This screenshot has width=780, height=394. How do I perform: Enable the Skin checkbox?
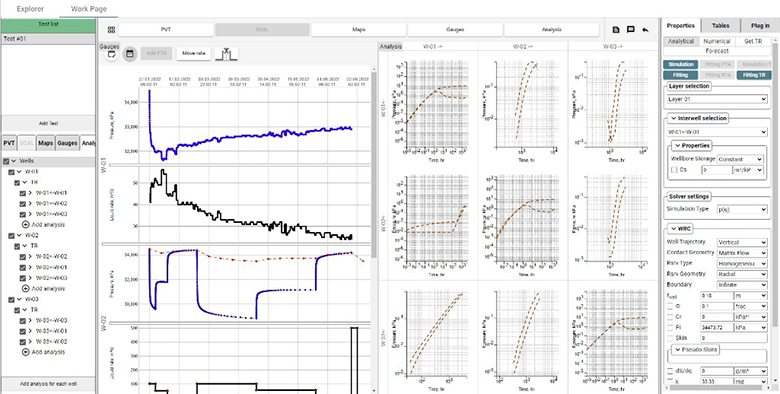(670, 338)
